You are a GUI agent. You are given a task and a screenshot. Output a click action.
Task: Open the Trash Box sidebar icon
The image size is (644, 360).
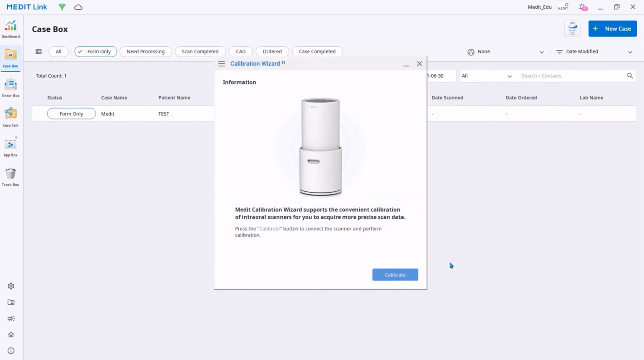pos(10,177)
